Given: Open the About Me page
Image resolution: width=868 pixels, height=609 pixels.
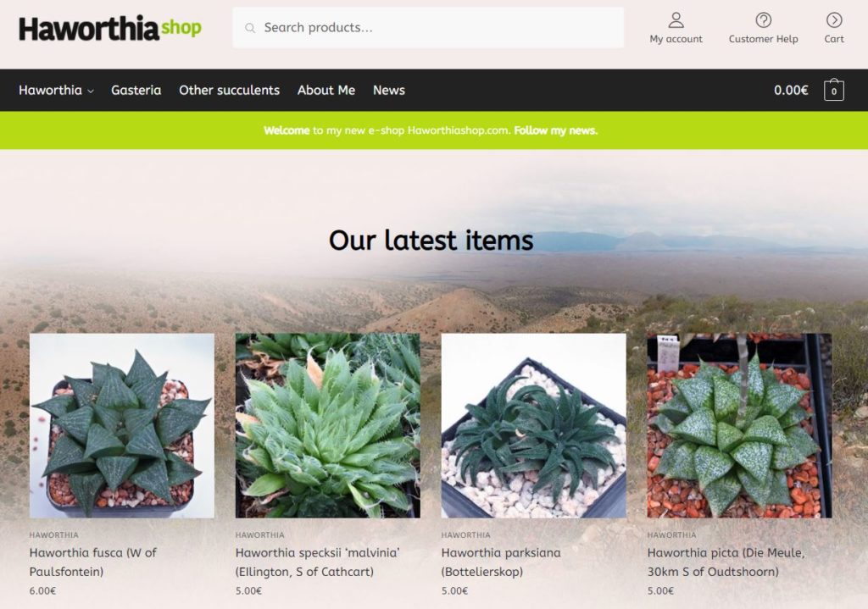Looking at the screenshot, I should coord(326,90).
